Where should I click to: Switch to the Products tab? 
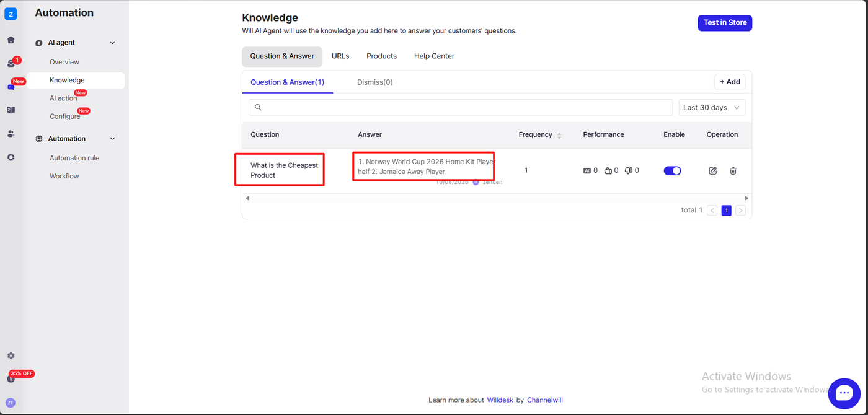[x=381, y=56]
